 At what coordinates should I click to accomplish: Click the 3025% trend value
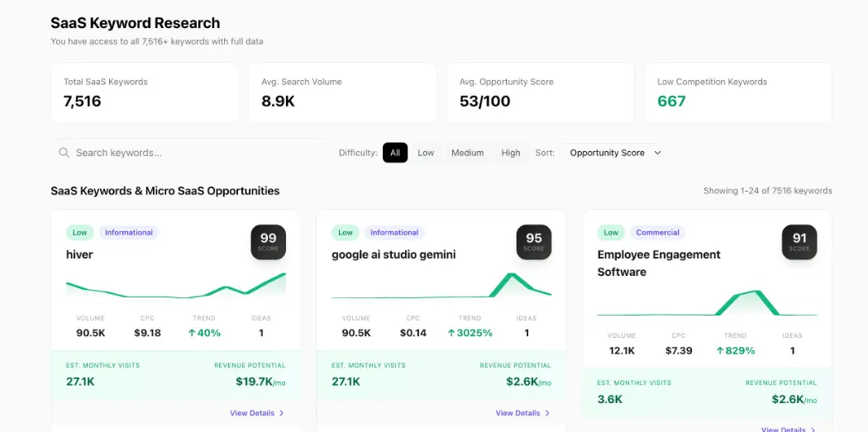pos(470,333)
